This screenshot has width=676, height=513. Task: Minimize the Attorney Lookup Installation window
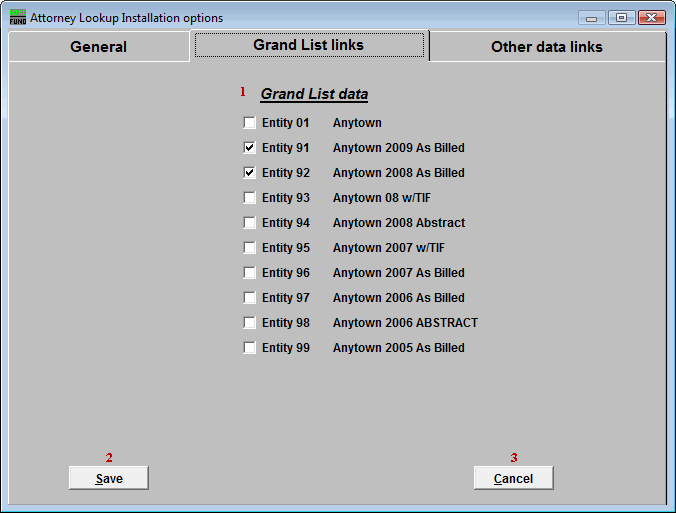(593, 18)
